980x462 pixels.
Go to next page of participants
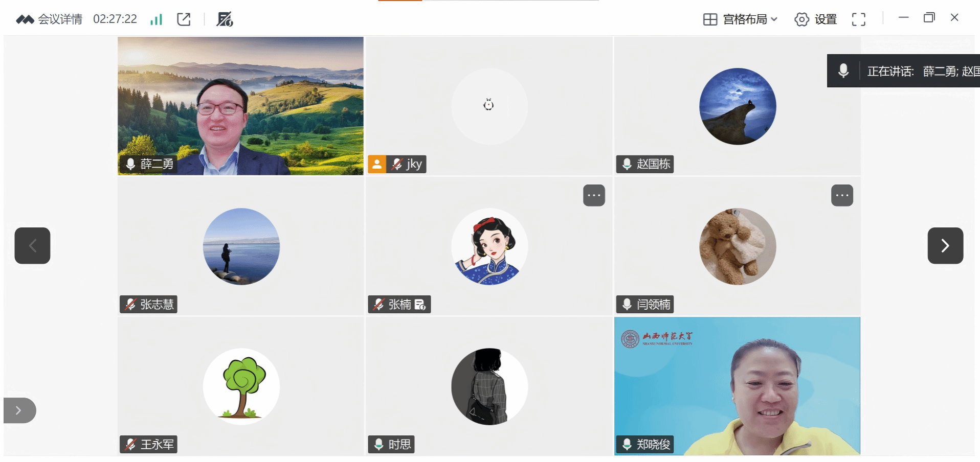point(945,246)
